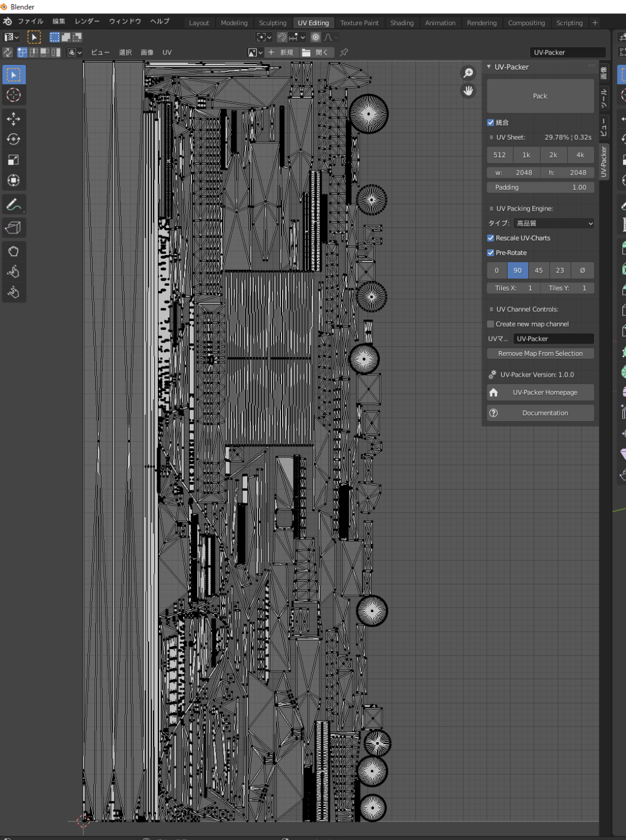Screen dimensions: 626x840
Task: Click the UV map name field
Action: (554, 339)
